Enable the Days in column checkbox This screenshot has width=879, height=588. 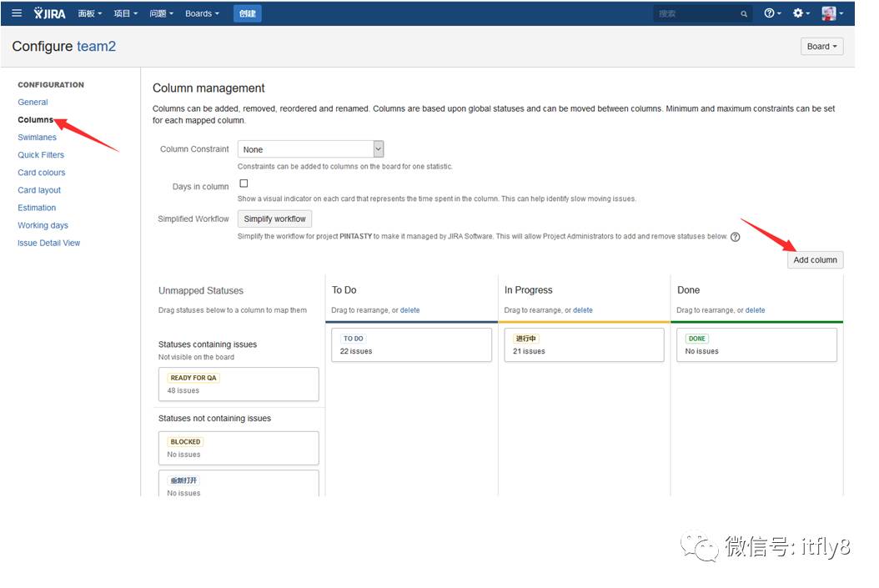[244, 183]
